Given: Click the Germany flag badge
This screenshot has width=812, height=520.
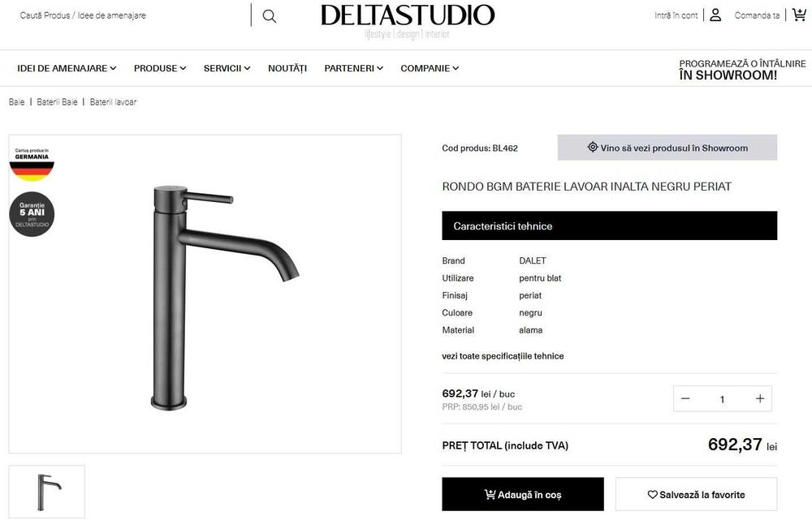Looking at the screenshot, I should click(32, 165).
